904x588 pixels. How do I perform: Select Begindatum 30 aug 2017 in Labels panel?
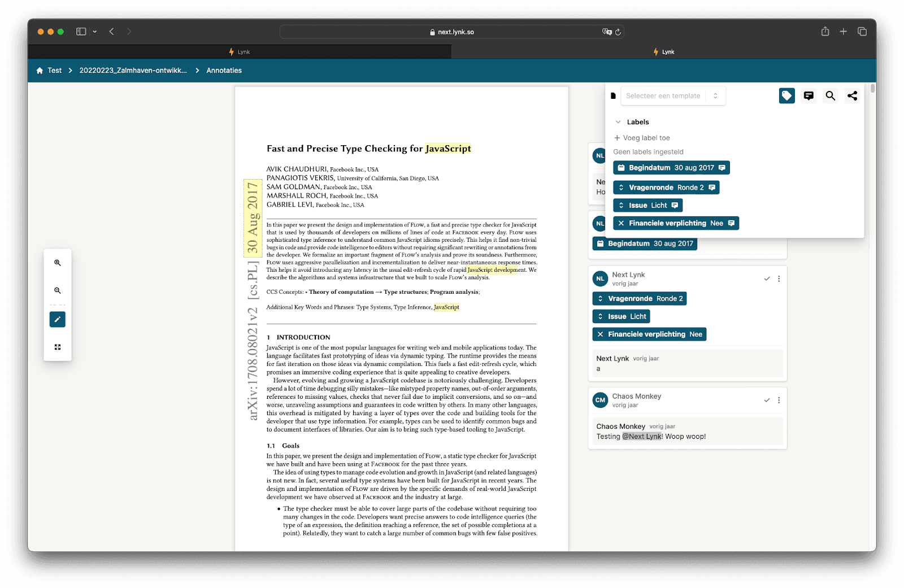671,168
